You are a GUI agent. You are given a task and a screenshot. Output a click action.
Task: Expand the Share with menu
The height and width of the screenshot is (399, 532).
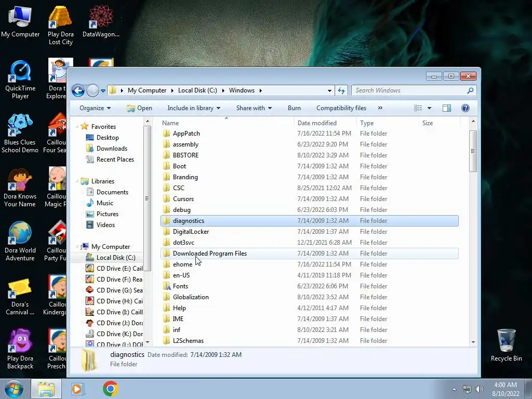click(x=254, y=108)
